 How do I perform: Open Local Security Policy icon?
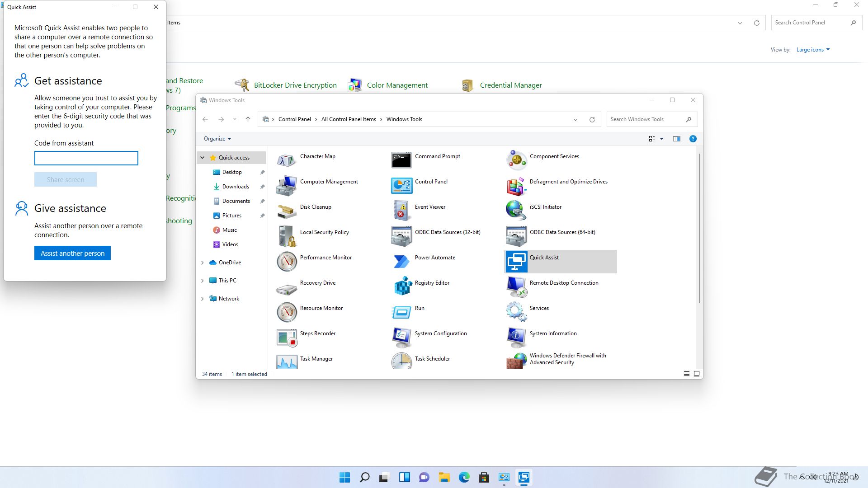[x=287, y=236]
